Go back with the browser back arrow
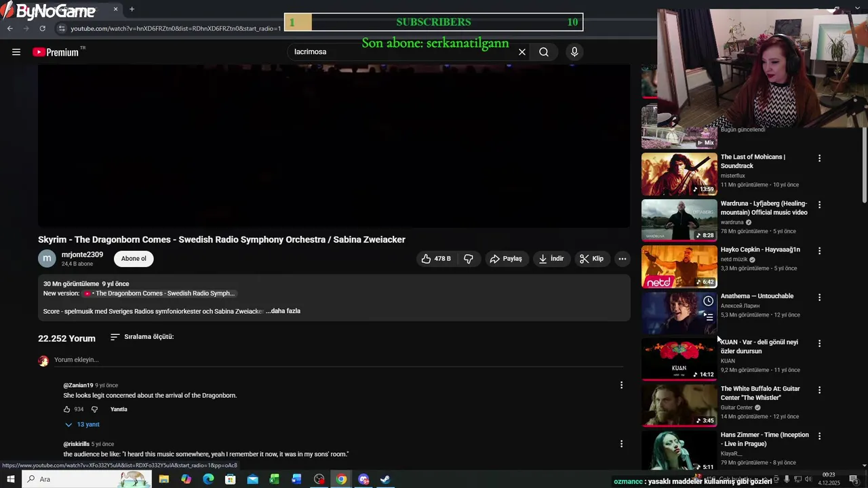The height and width of the screenshot is (488, 868). (x=10, y=28)
